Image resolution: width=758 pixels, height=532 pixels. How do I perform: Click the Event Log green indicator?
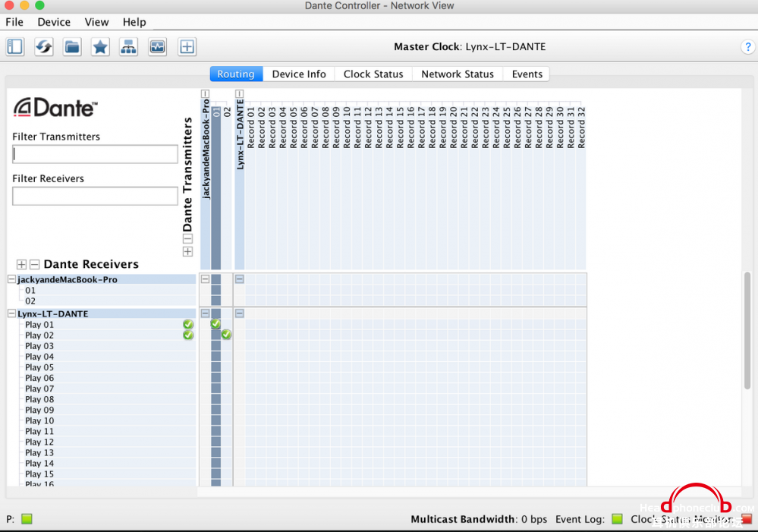(x=617, y=519)
